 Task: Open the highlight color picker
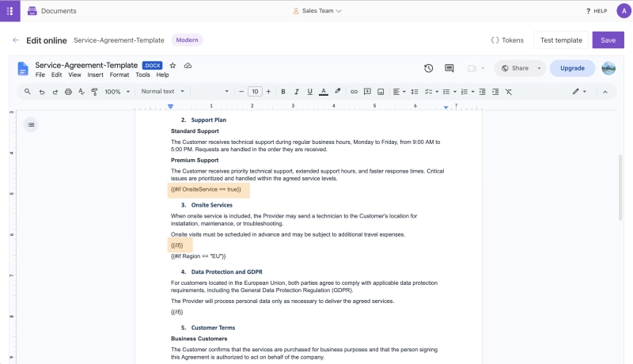click(338, 92)
